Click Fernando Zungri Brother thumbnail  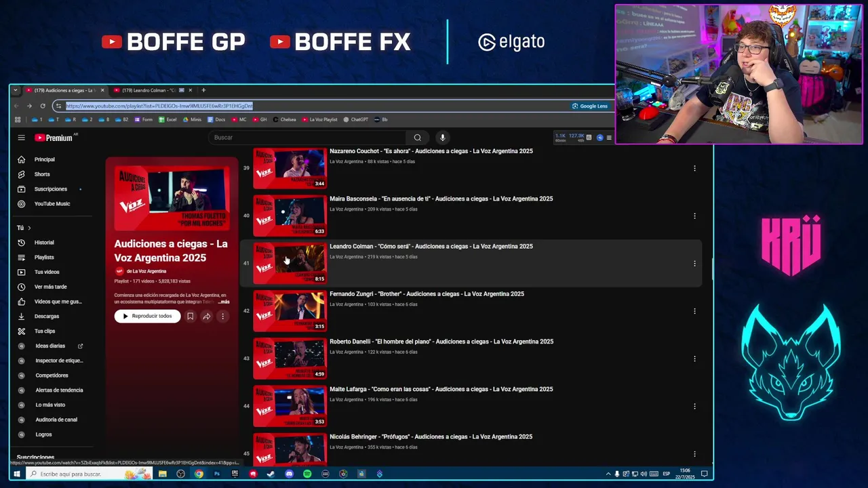(290, 311)
